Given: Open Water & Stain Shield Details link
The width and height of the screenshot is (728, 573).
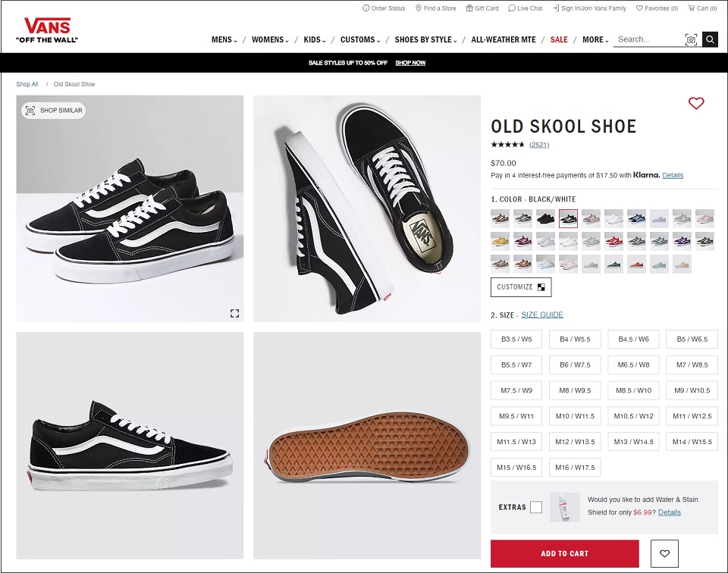Looking at the screenshot, I should pos(670,512).
